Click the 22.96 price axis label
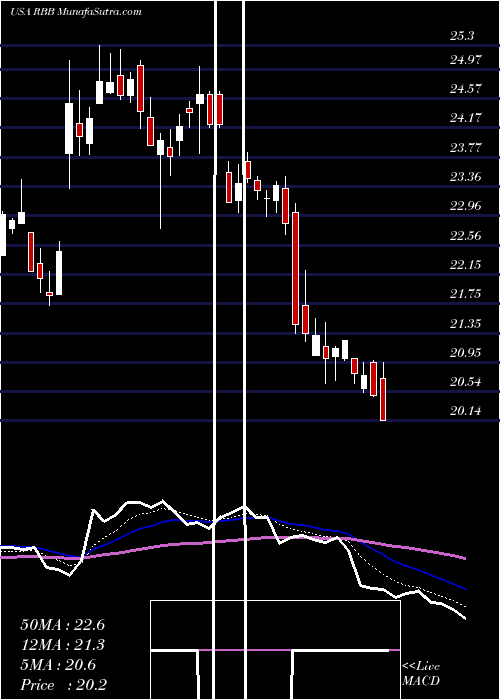The image size is (500, 700). (466, 206)
